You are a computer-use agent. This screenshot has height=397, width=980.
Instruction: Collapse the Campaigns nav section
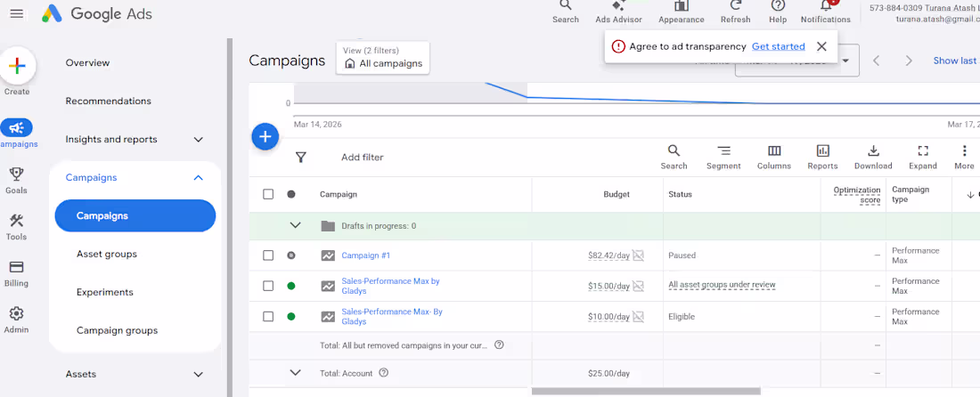point(198,178)
